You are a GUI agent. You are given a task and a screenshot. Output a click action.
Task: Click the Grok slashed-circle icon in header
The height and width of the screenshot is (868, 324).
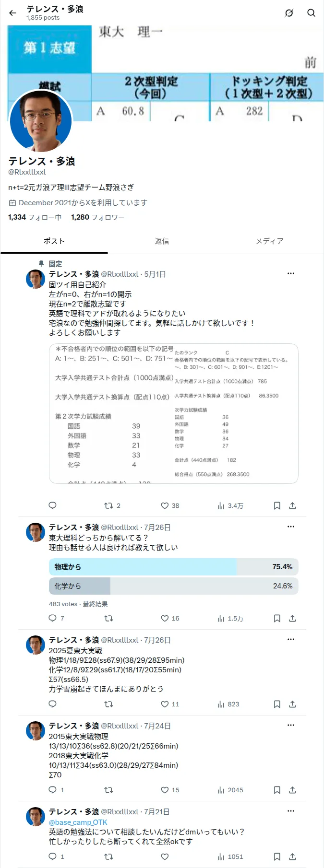click(289, 13)
